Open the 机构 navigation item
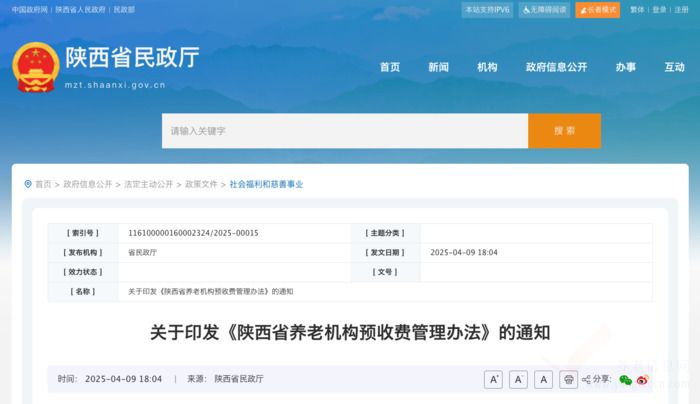The image size is (700, 404). 487,67
